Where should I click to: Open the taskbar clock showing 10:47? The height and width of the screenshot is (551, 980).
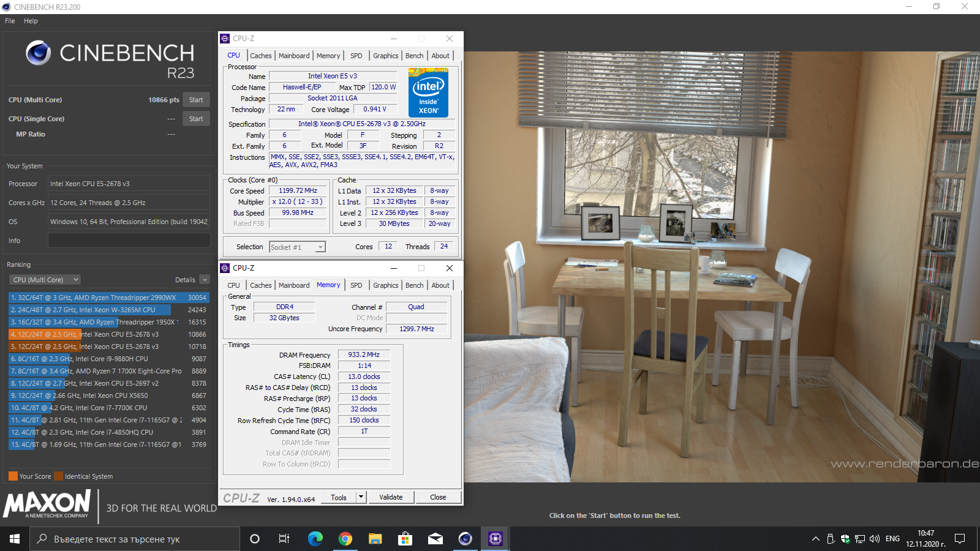(925, 539)
